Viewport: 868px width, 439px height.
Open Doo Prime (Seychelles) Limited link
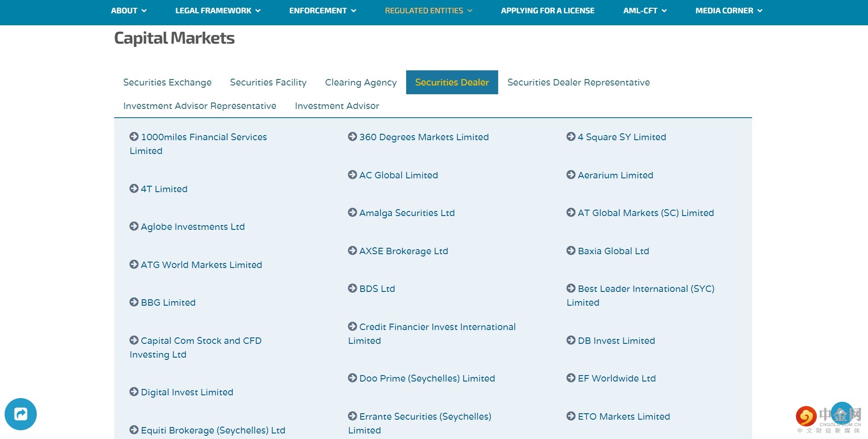pos(427,378)
